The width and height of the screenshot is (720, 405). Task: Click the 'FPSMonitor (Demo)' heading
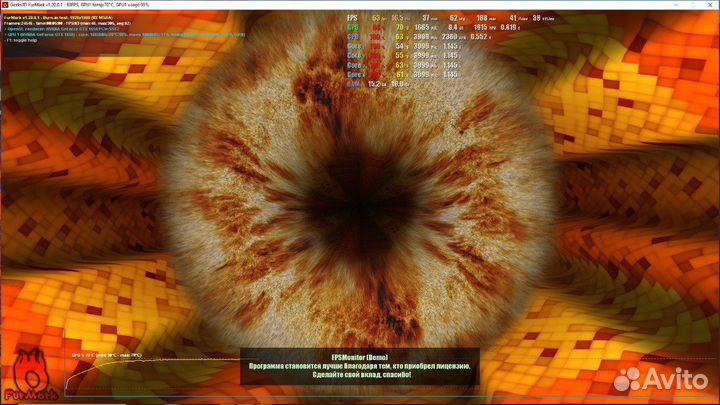(x=360, y=357)
